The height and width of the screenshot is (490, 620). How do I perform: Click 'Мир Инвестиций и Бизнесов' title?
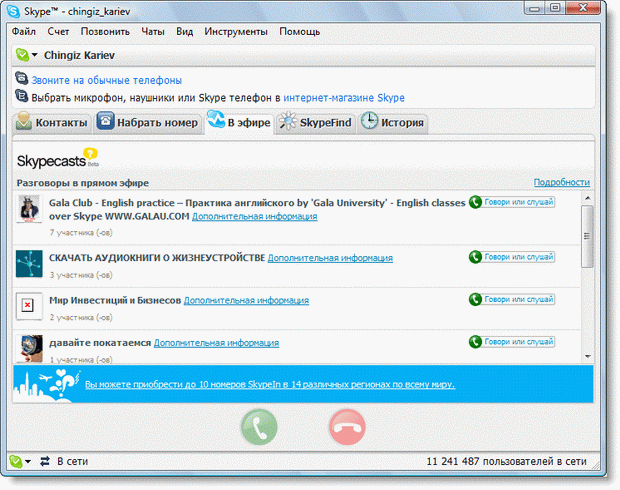115,300
